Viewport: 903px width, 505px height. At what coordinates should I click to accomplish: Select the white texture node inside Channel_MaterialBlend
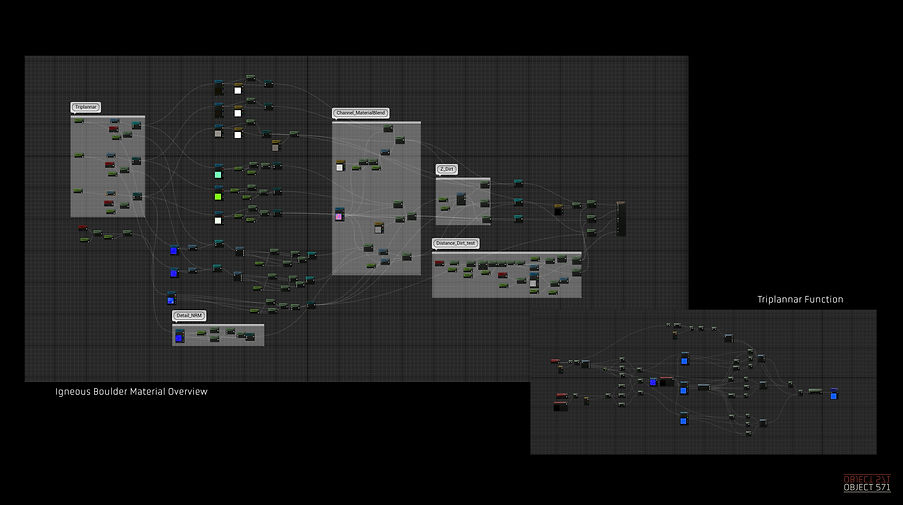[x=340, y=166]
